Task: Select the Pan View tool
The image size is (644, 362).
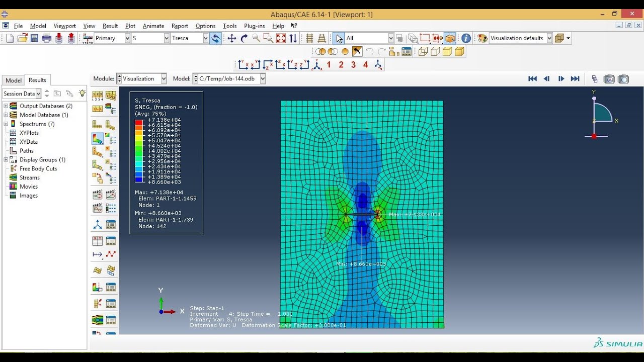Action: point(232,38)
